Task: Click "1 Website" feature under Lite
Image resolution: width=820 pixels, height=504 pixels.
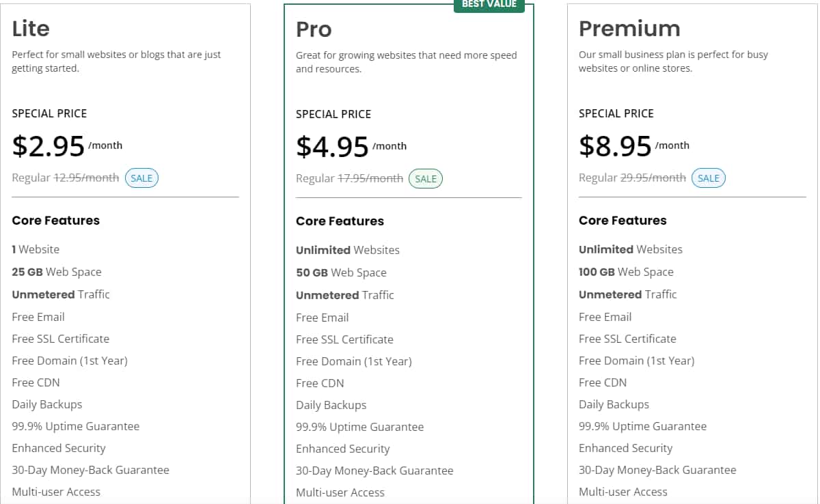Action: [36, 249]
